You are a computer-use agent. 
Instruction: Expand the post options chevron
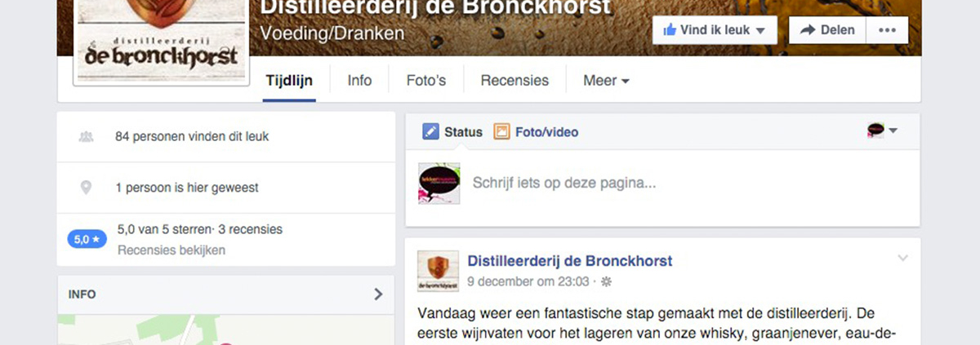[902, 258]
